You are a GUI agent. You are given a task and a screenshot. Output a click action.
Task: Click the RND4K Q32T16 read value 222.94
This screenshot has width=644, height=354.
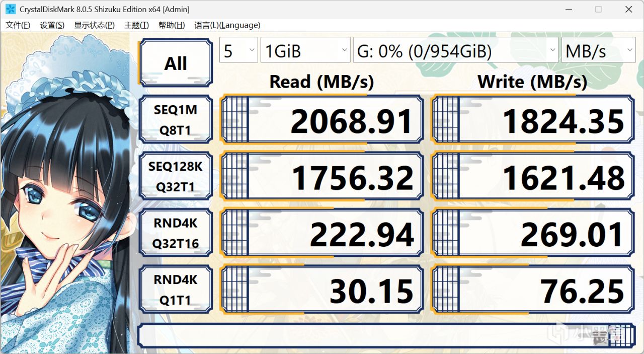[322, 233]
